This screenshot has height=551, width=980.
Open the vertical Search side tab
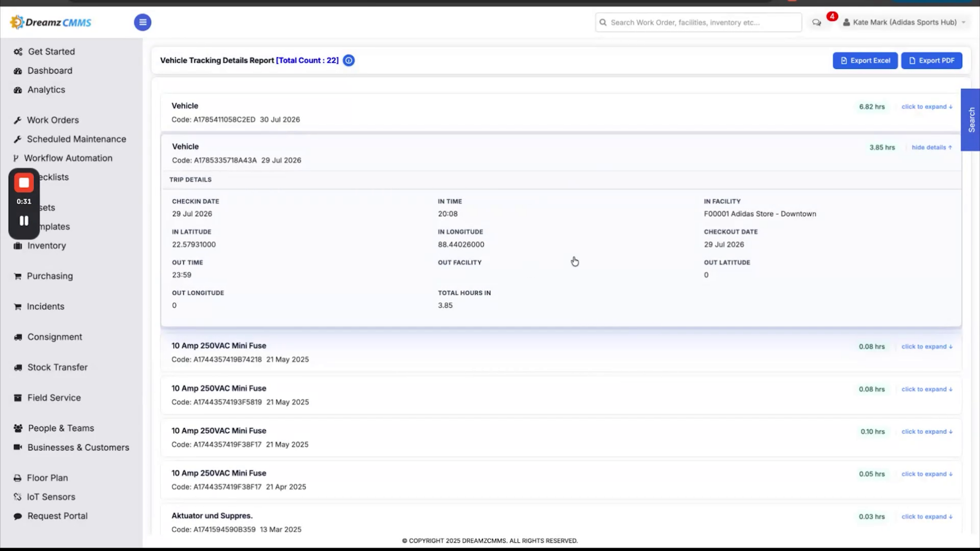pos(971,120)
